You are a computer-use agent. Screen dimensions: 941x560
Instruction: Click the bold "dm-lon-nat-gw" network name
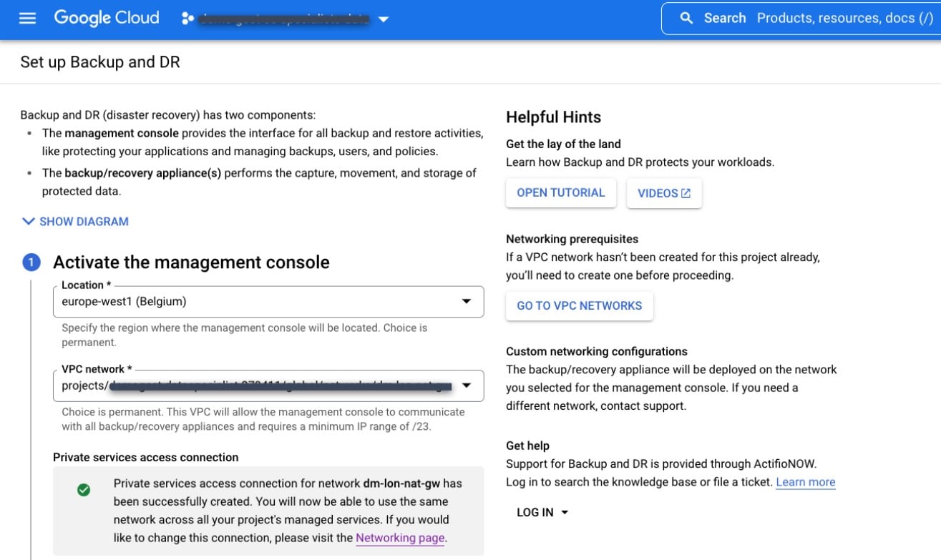point(400,483)
